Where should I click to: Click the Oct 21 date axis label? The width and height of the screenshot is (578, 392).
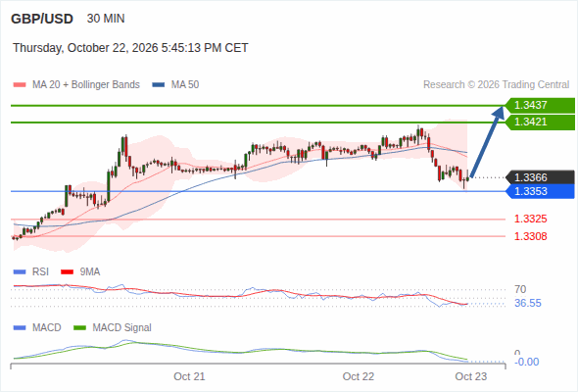tap(189, 376)
